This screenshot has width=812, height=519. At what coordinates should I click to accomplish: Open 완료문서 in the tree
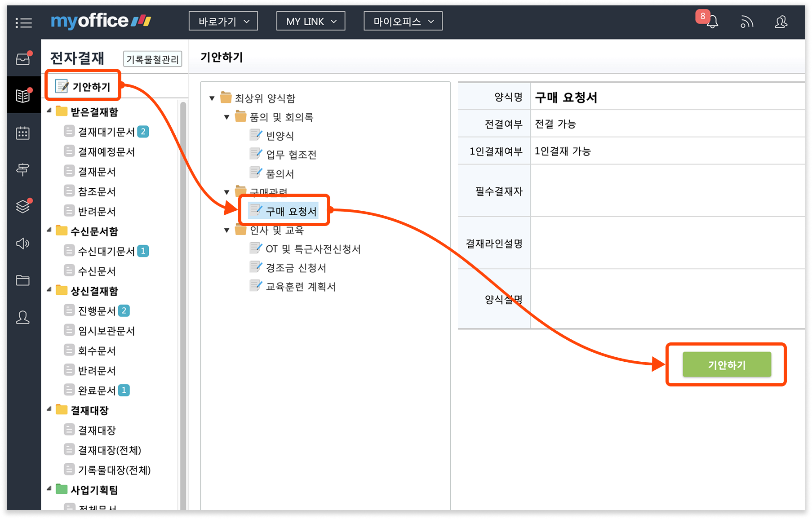[x=97, y=390]
